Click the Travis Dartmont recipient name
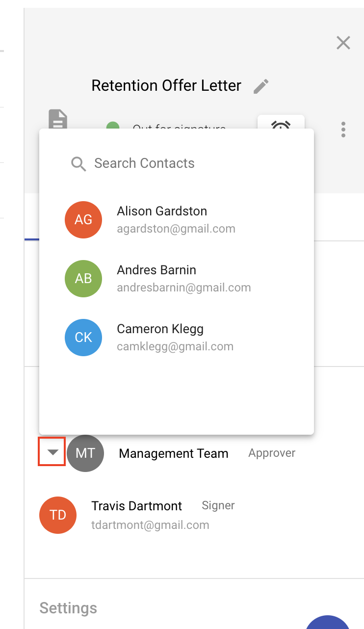Image resolution: width=364 pixels, height=629 pixels. (x=136, y=506)
